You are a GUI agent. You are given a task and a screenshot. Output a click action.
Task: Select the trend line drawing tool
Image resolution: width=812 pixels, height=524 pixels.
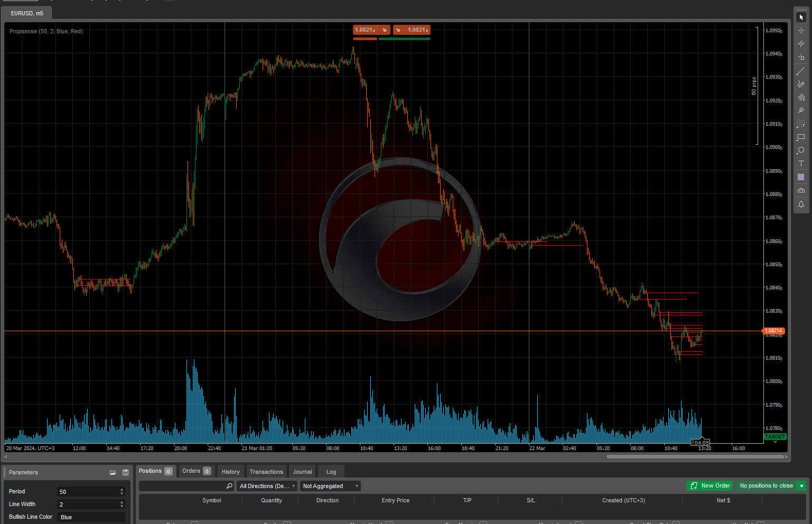pos(801,71)
